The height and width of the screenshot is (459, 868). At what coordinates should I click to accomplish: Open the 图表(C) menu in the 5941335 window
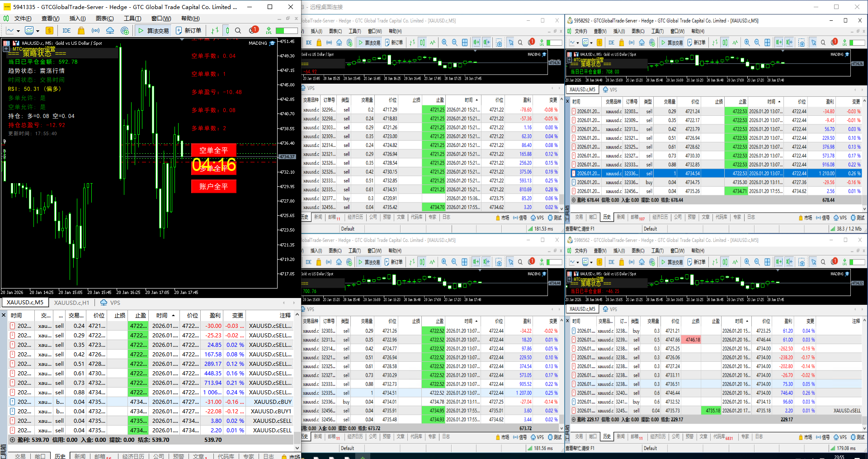tap(104, 19)
